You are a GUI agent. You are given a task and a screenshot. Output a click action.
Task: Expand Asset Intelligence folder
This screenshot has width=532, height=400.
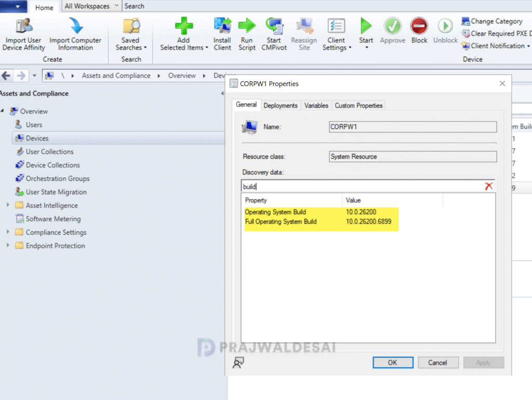coord(8,205)
